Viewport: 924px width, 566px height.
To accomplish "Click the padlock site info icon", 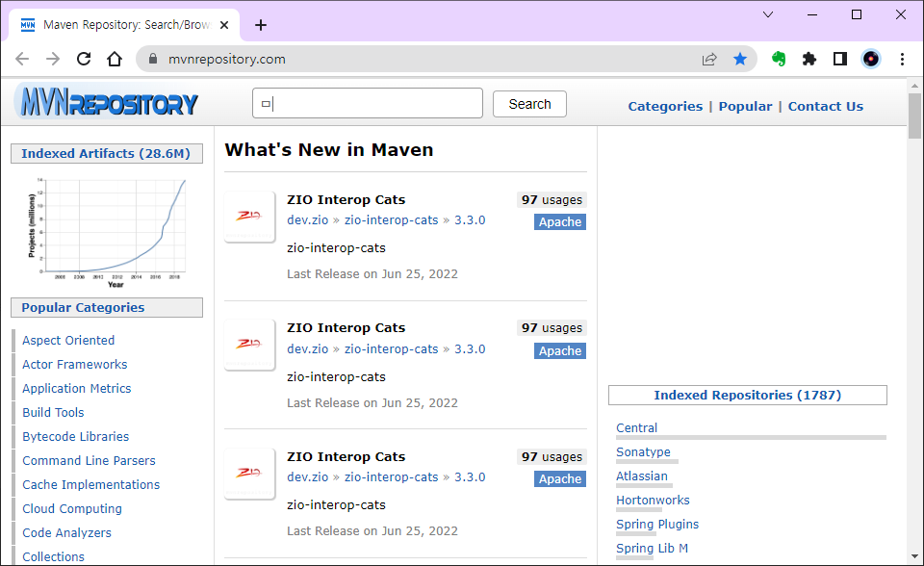I will [x=153, y=59].
